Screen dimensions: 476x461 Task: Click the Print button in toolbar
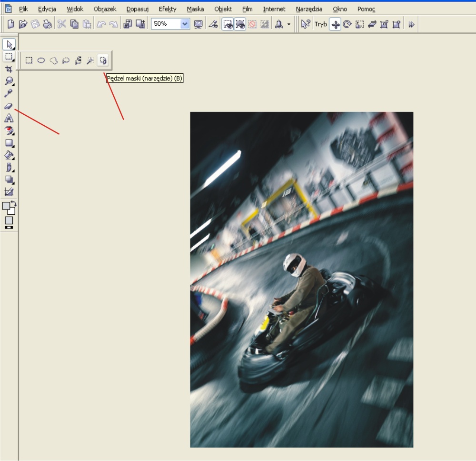pyautogui.click(x=47, y=24)
